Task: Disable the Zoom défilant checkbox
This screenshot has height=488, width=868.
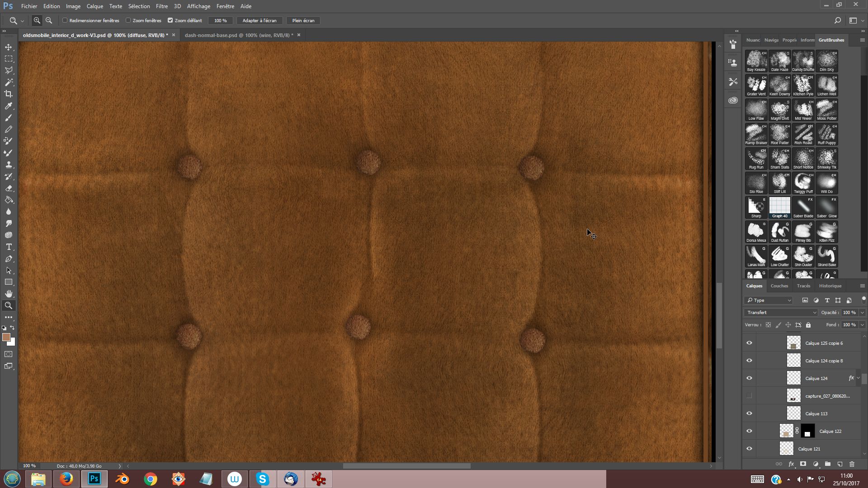Action: [170, 20]
